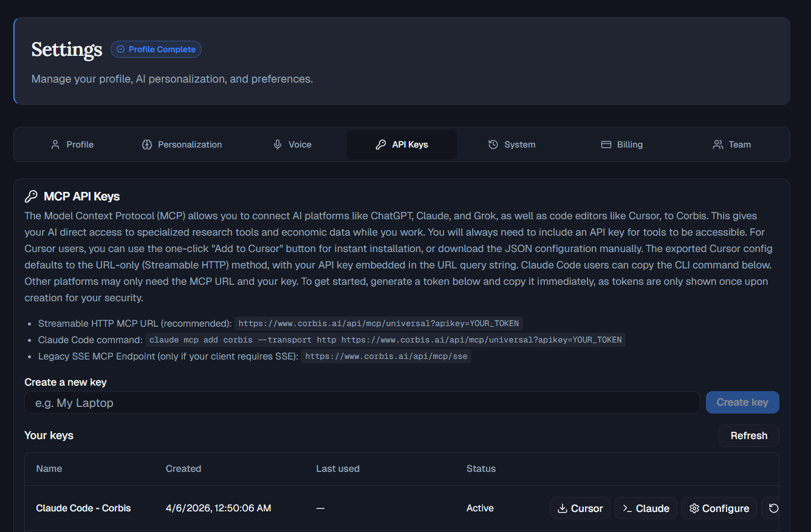Viewport: 811px width, 532px height.
Task: Switch to the Team tab
Action: pos(731,145)
